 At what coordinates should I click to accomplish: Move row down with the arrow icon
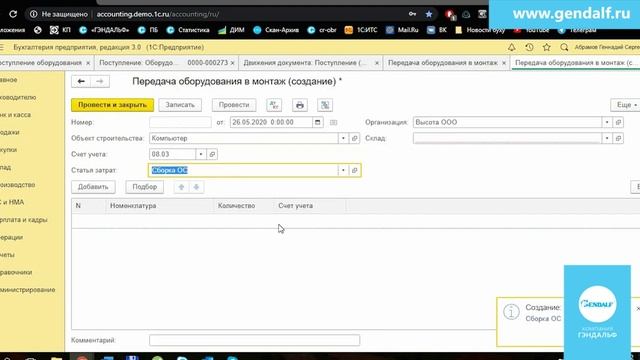[x=196, y=187]
